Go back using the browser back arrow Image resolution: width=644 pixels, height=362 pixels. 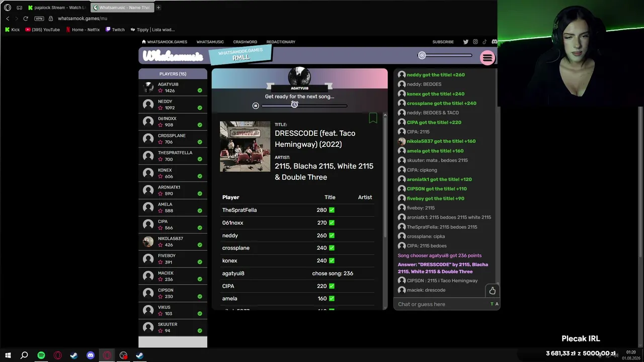(8, 19)
